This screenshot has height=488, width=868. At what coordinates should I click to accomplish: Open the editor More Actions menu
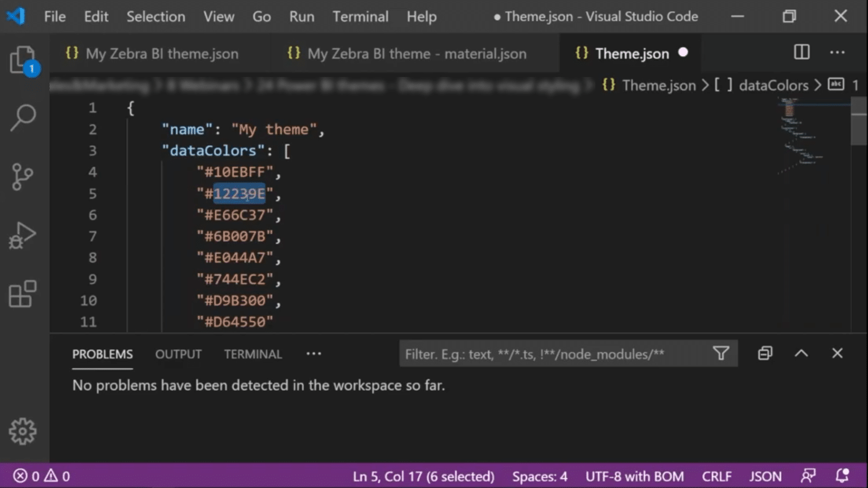point(837,53)
